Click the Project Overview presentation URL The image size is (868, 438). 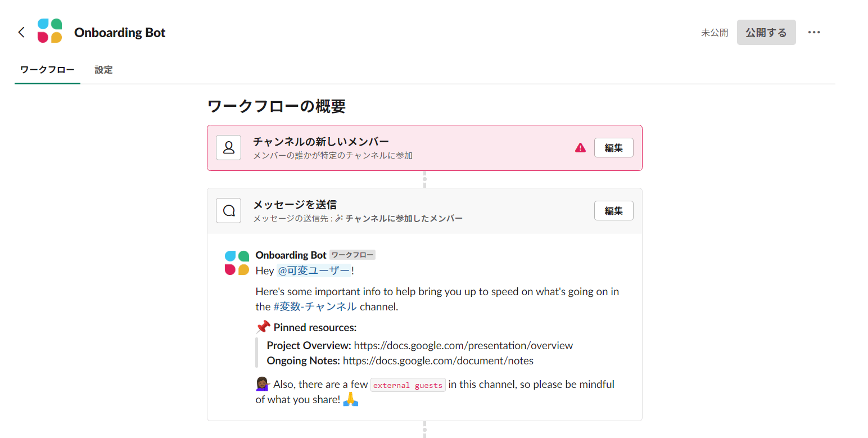pyautogui.click(x=463, y=345)
